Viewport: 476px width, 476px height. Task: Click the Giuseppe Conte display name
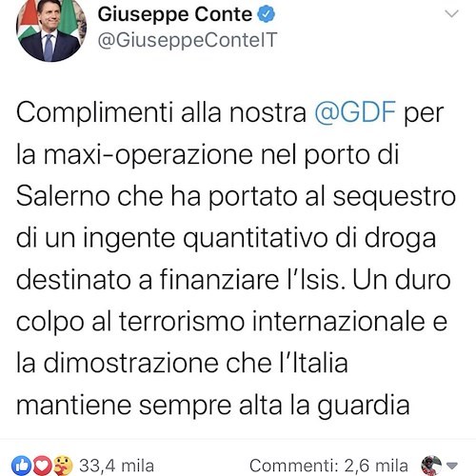click(175, 14)
